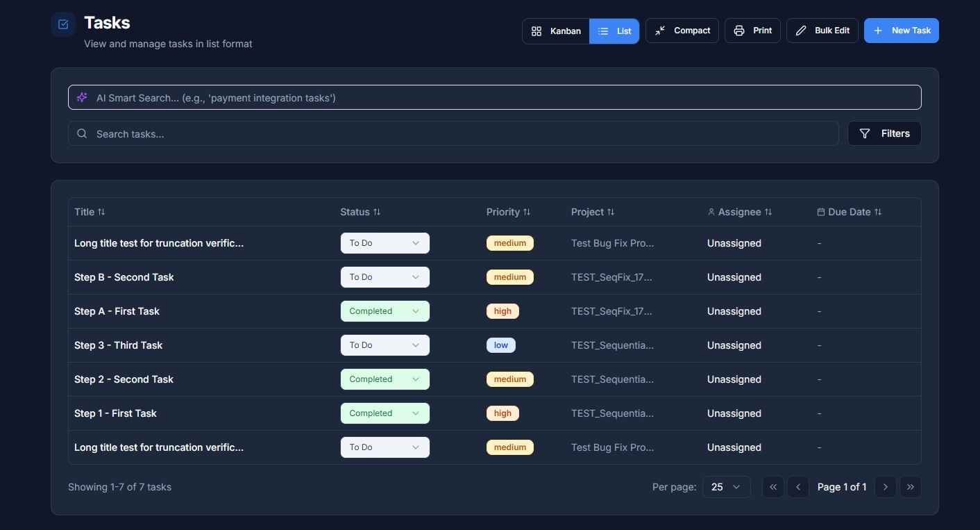Click the AI Smart Search field
Image resolution: width=980 pixels, height=530 pixels.
click(x=494, y=97)
